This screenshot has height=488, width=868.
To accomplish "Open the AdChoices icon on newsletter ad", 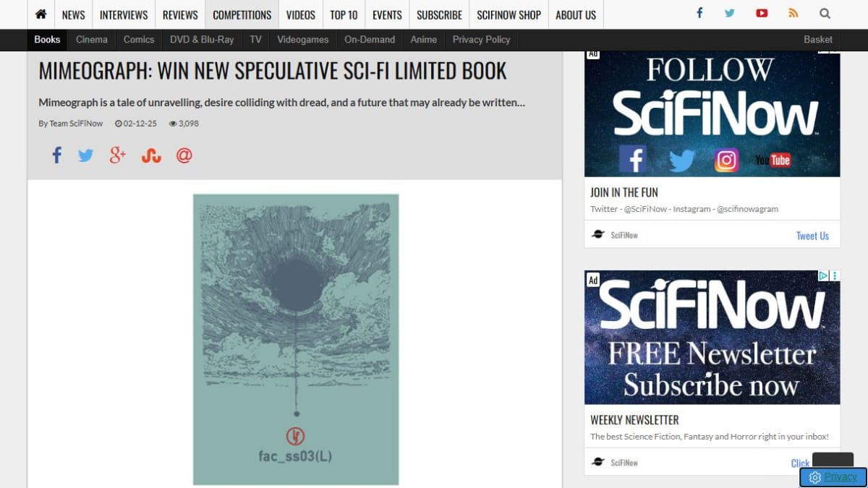I will pos(823,275).
